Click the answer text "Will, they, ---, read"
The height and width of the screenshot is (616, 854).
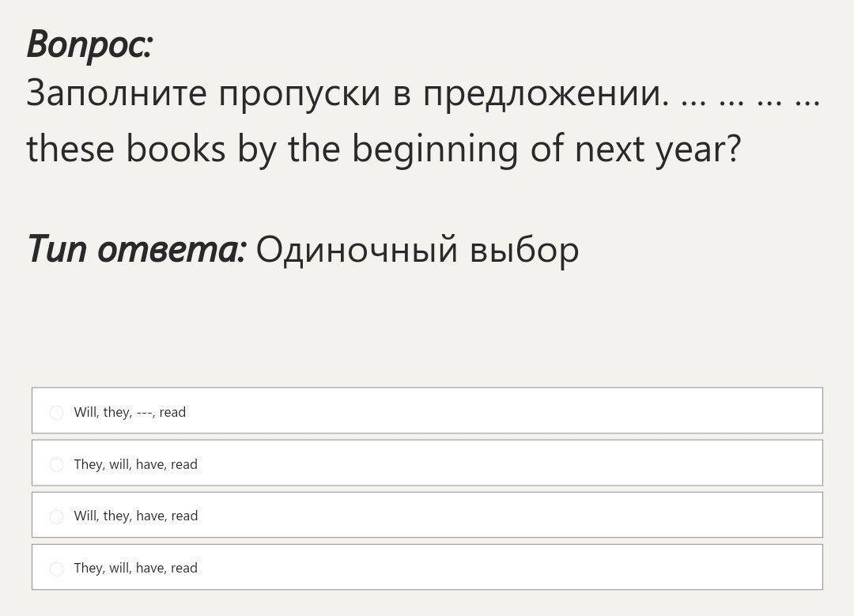[x=130, y=412]
